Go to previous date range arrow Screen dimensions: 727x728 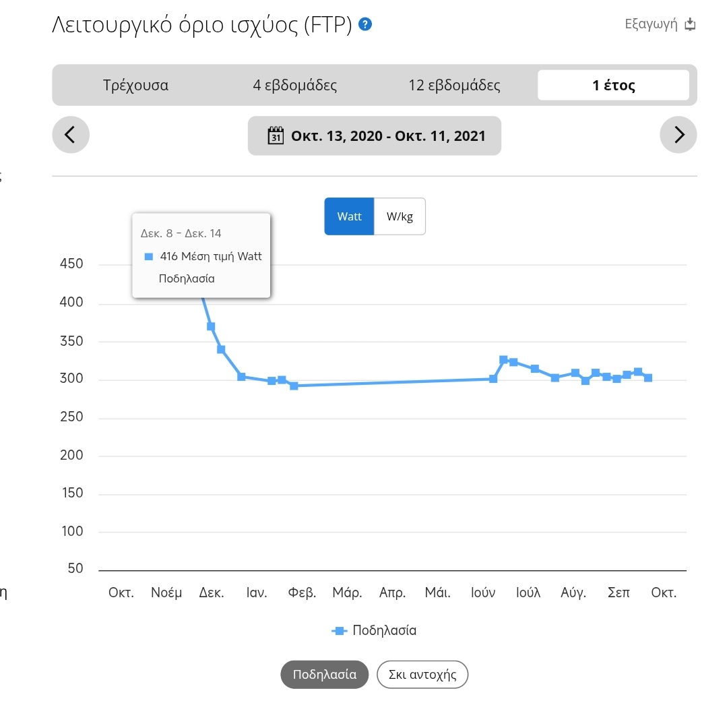pyautogui.click(x=71, y=135)
